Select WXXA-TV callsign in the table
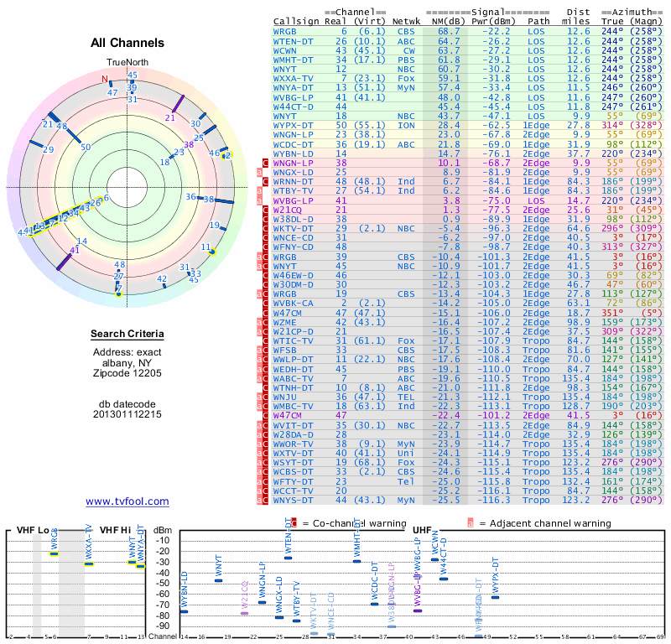The height and width of the screenshot is (644, 671). (x=293, y=79)
